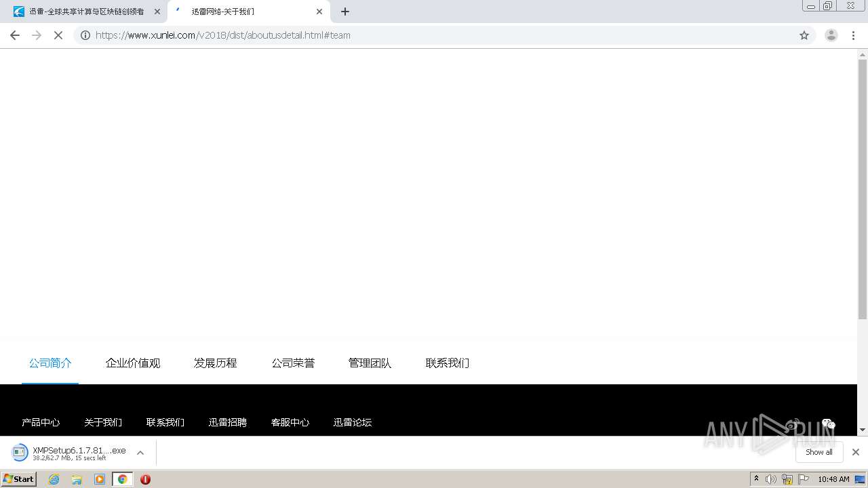The height and width of the screenshot is (488, 868).
Task: Open Chrome's three-dot menu
Action: click(x=853, y=35)
